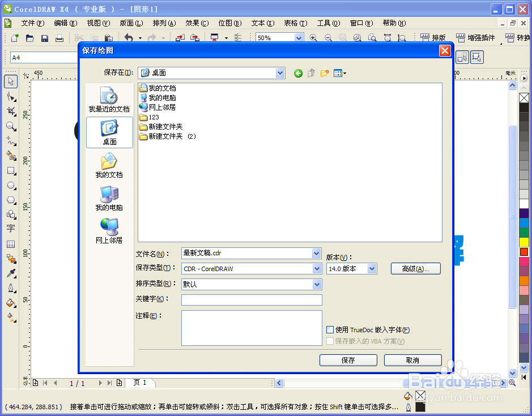The width and height of the screenshot is (532, 416).
Task: Enable TrueDoc font embedding checkbox
Action: click(x=330, y=329)
